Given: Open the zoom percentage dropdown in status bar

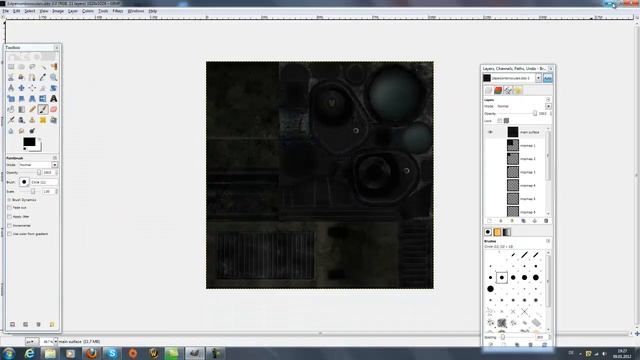Looking at the screenshot, I should [56, 341].
